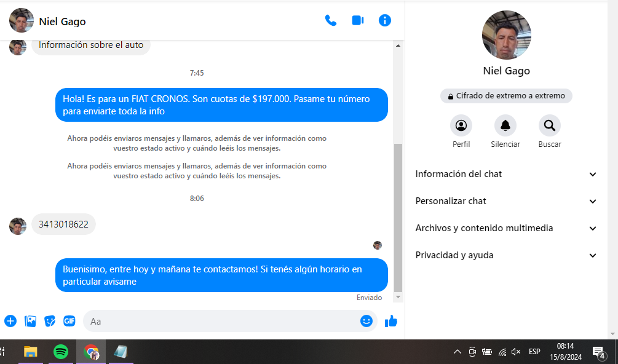Start a voice call with Niel Gago
The height and width of the screenshot is (364, 618).
[x=331, y=20]
